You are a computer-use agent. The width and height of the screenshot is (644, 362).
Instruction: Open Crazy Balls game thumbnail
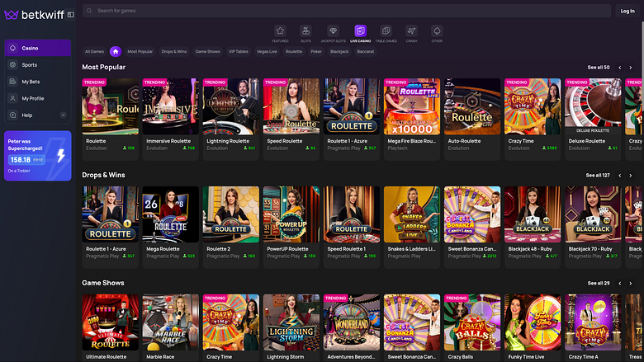coord(472,322)
